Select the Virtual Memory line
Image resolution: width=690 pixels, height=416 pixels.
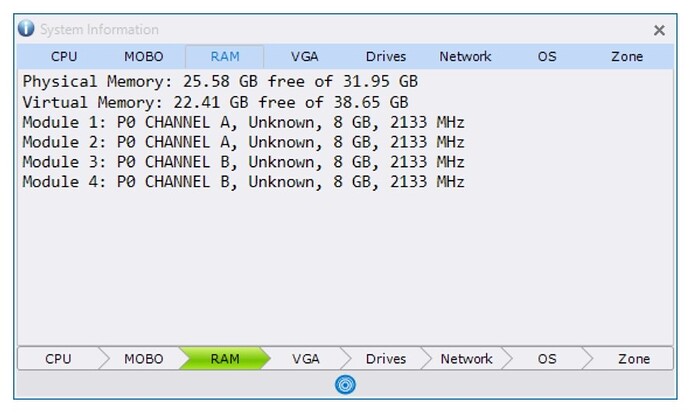[215, 102]
